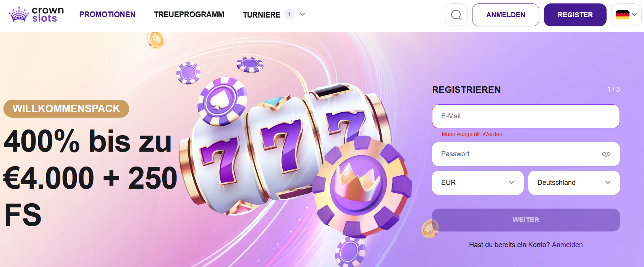Expand the language selector chevron
The width and height of the screenshot is (644, 267).
coord(635,15)
